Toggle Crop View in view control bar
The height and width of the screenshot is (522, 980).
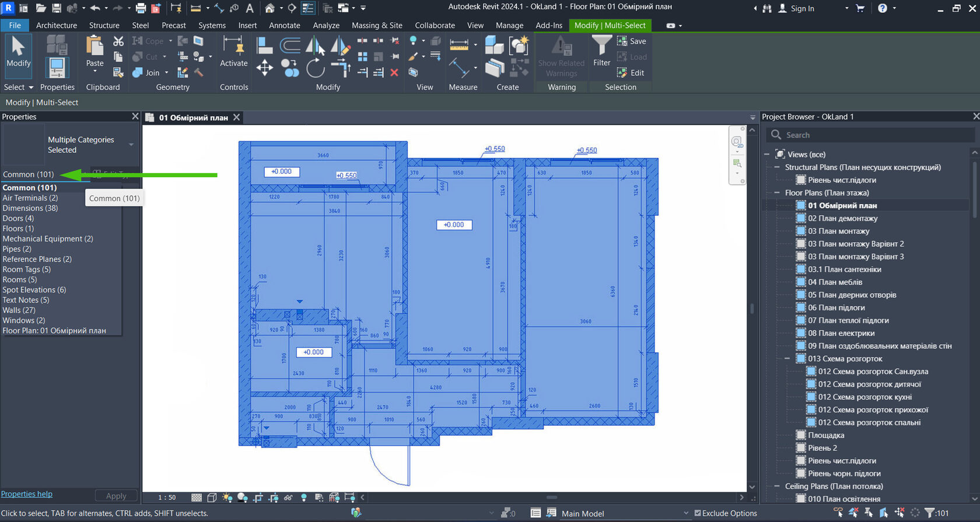point(258,498)
